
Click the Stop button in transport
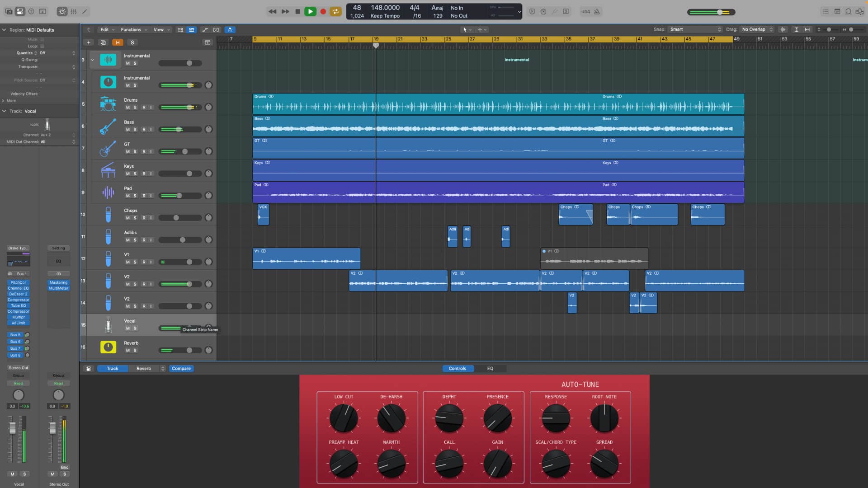[297, 12]
